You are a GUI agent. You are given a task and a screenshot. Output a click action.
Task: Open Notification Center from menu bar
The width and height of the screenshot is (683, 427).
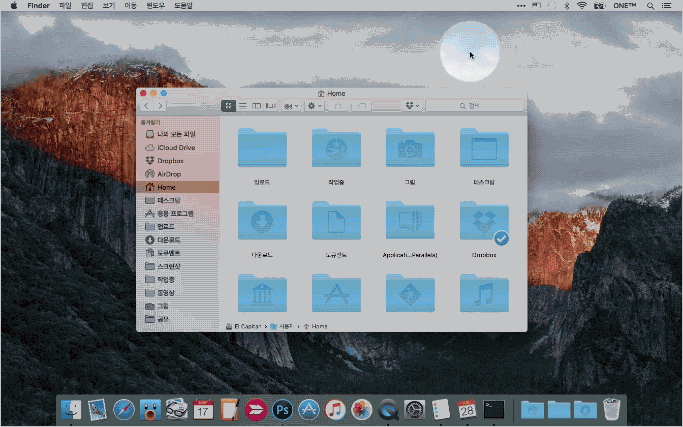point(666,6)
